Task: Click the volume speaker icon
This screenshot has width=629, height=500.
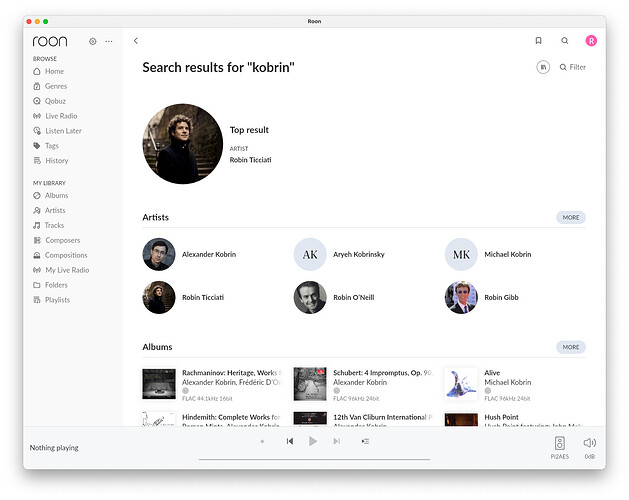Action: (589, 443)
